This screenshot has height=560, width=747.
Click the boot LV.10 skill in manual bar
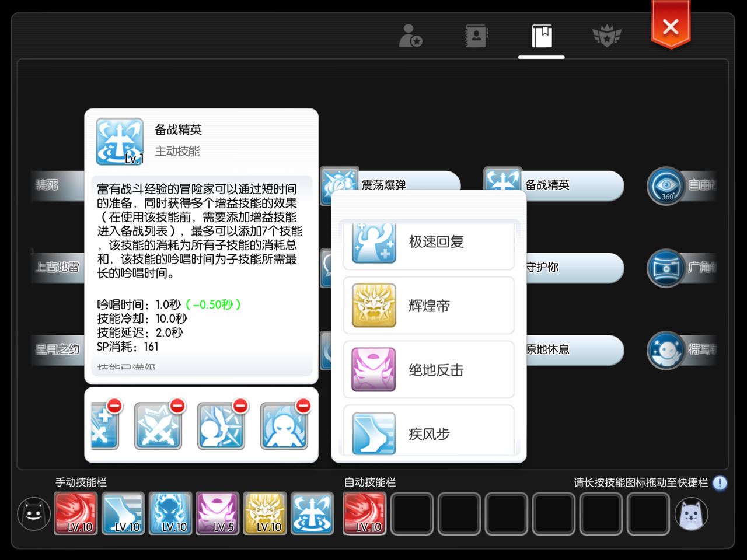[x=123, y=513]
